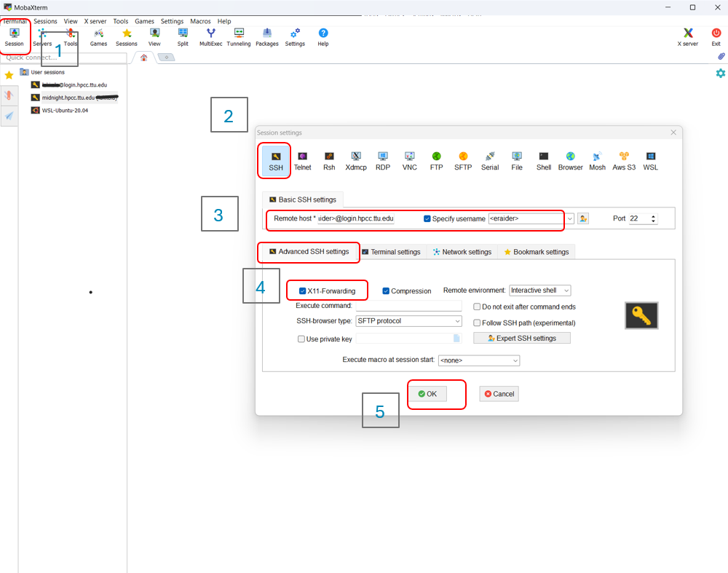The height and width of the screenshot is (573, 728).
Task: Open the View toolbar icon
Action: click(154, 37)
